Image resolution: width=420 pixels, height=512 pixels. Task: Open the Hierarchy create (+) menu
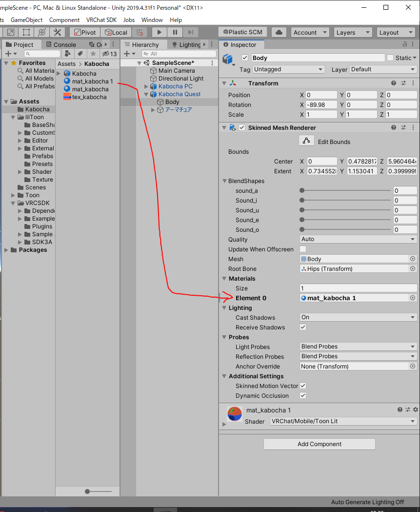click(130, 54)
